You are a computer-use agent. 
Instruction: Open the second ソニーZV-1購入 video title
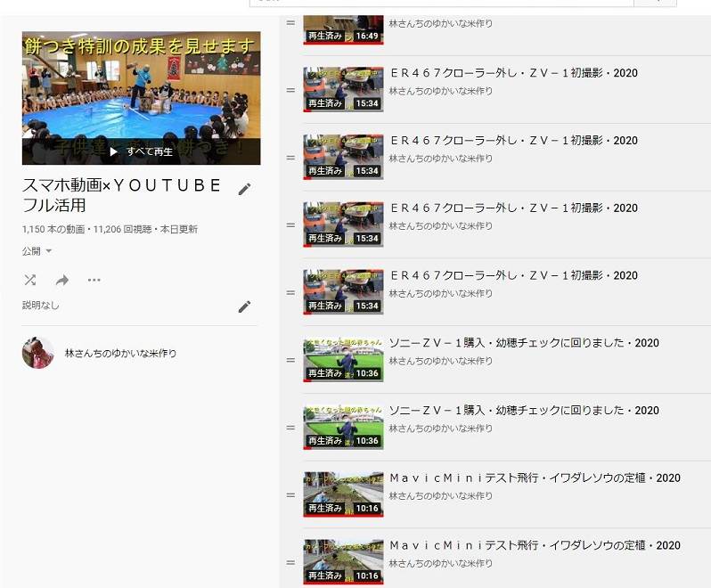[524, 411]
